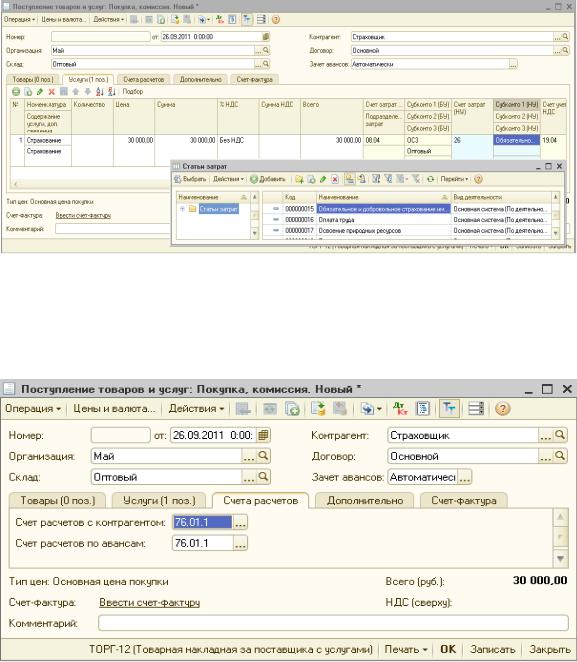577x662 pixels.
Task: Click help icon in Статьи затрат toolbar
Action: coord(478,179)
